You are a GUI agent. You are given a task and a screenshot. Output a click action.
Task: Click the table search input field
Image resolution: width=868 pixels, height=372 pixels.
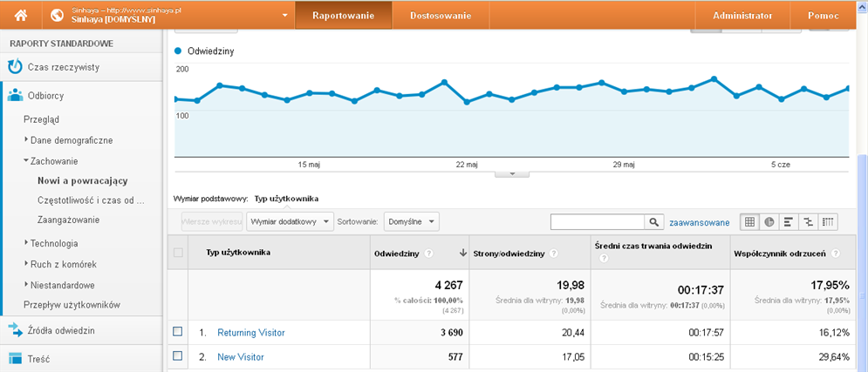coord(598,222)
